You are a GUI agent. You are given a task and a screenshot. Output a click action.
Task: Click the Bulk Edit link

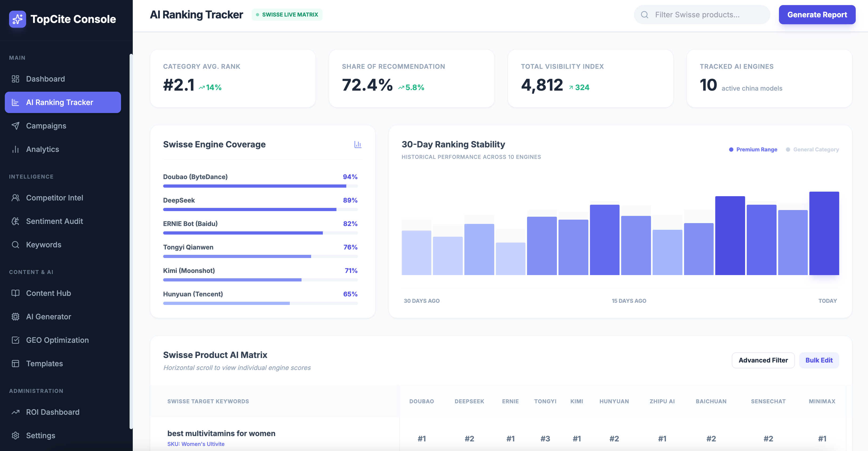pos(819,360)
